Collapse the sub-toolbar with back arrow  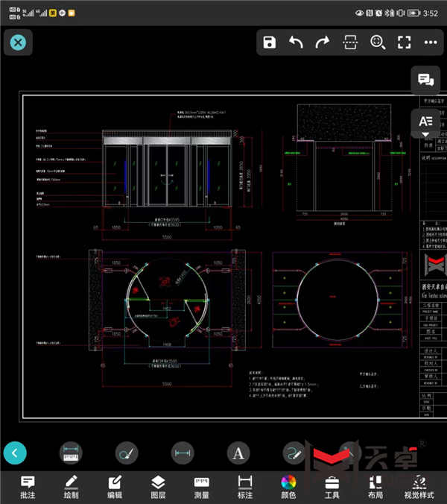tap(15, 452)
